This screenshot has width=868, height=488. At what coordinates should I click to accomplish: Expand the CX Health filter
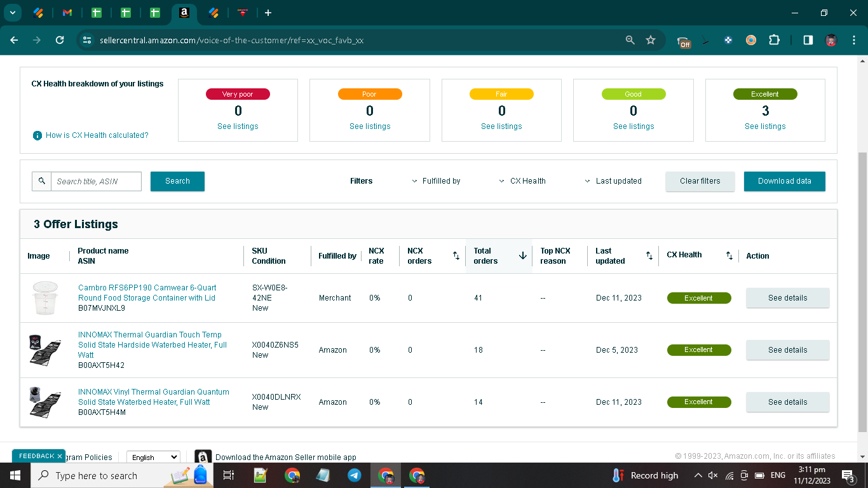pos(522,181)
